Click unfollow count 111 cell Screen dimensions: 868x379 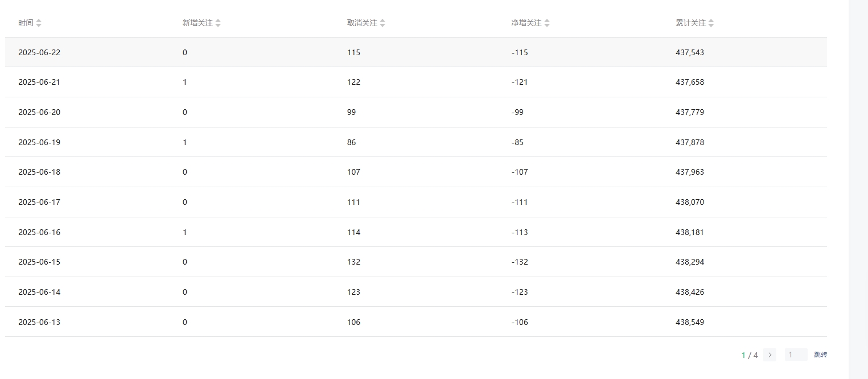353,202
